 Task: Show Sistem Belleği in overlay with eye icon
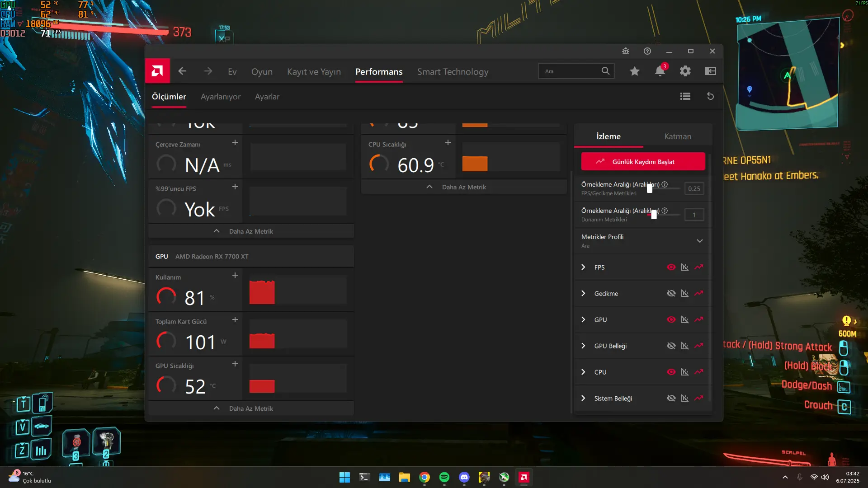point(671,399)
